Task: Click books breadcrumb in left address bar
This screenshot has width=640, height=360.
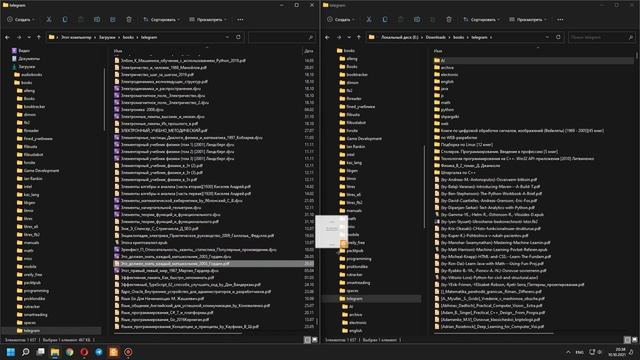Action: point(128,37)
